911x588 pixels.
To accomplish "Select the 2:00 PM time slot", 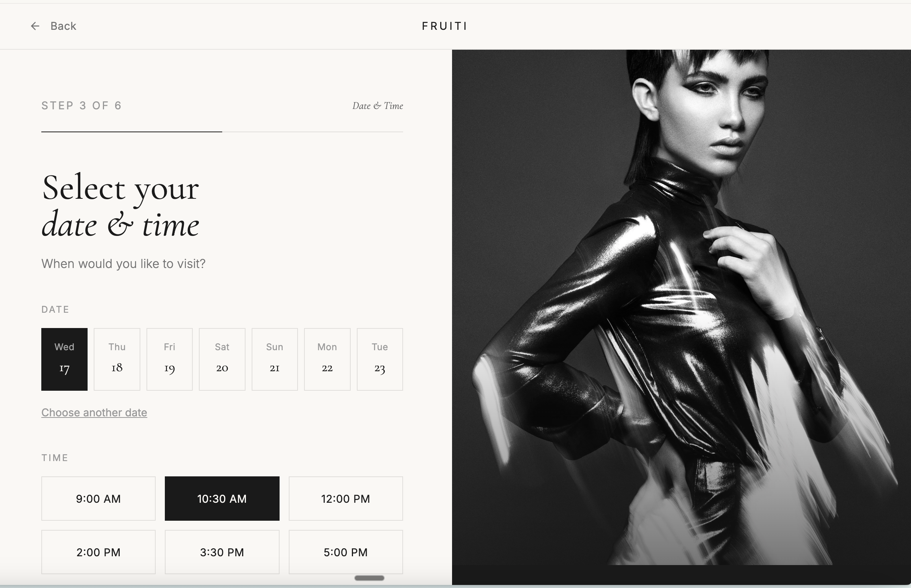I will pos(98,552).
